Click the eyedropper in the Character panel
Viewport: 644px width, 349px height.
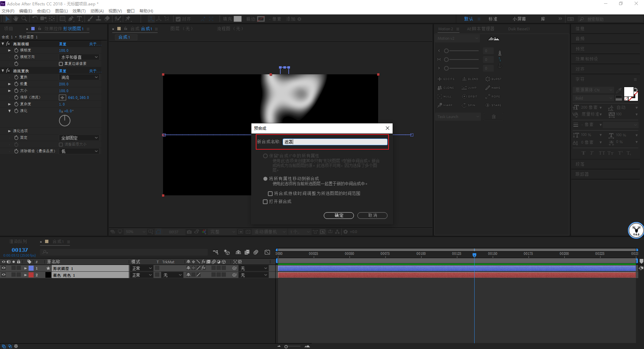click(618, 90)
